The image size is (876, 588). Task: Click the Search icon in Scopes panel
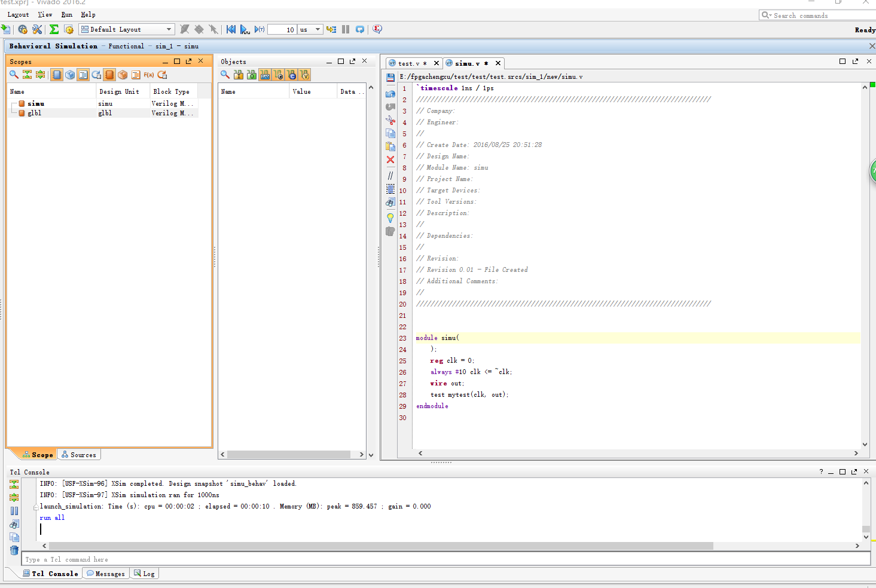14,75
